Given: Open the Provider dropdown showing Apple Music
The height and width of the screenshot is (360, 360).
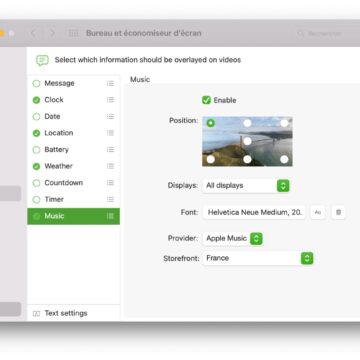Looking at the screenshot, I should (233, 238).
